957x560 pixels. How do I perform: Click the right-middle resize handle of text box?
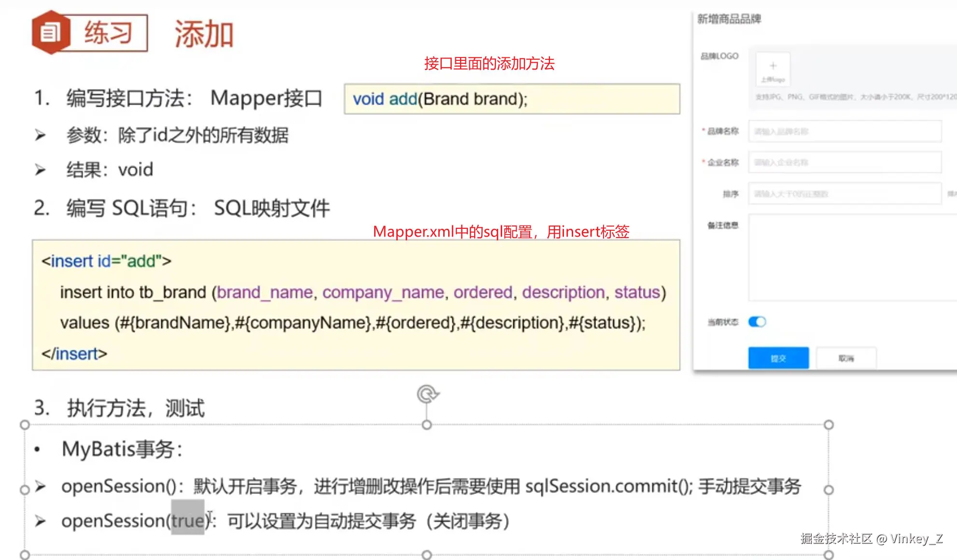pos(829,490)
